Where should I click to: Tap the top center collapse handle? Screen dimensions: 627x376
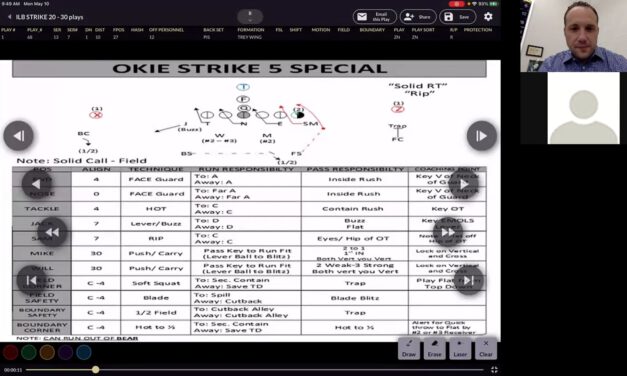tap(250, 16)
